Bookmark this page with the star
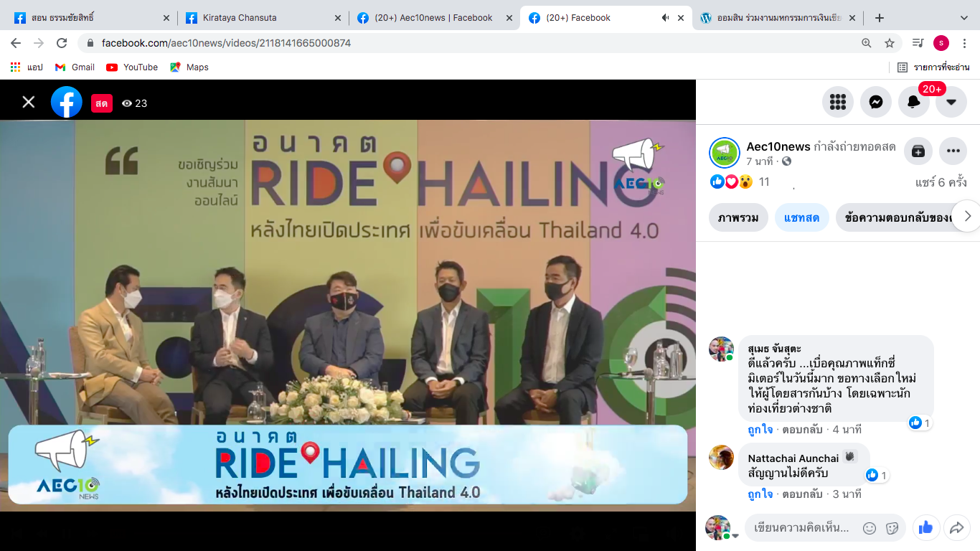This screenshot has height=551, width=980. tap(890, 43)
